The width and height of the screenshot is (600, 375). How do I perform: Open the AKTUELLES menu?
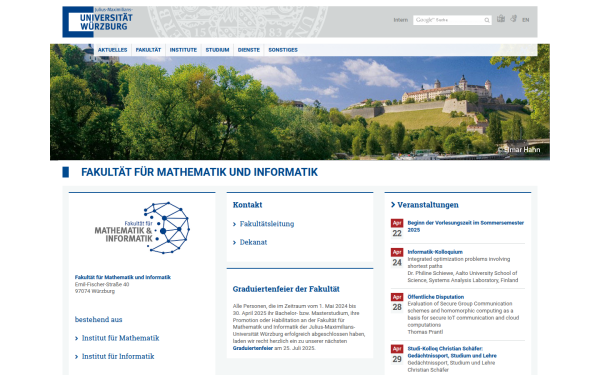[x=112, y=50]
